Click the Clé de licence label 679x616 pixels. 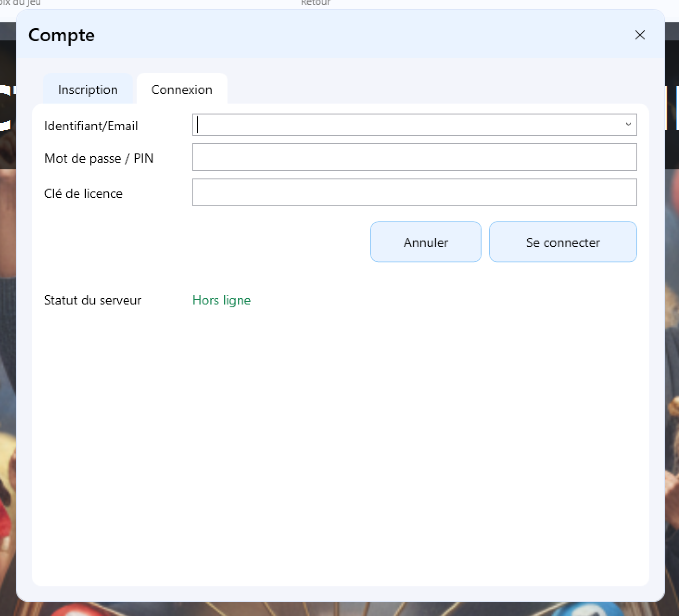[83, 193]
